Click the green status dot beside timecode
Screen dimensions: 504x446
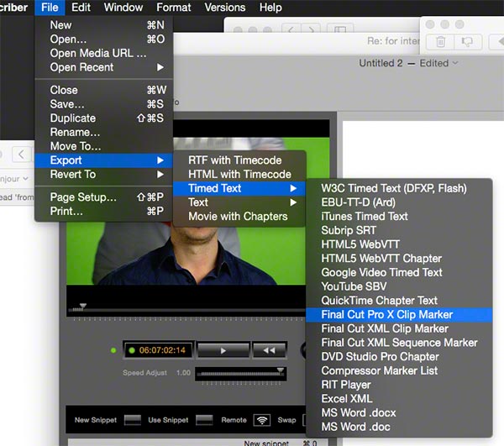(x=113, y=350)
